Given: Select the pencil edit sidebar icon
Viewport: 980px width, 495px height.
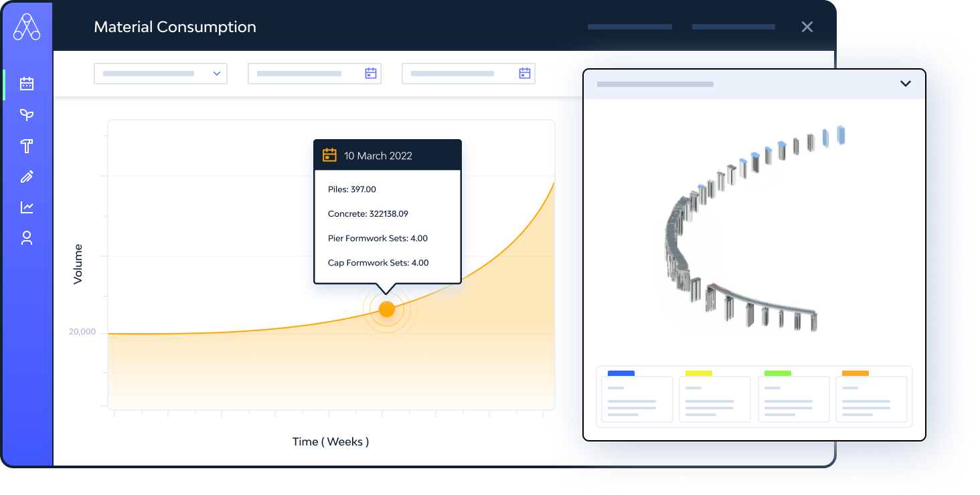Looking at the screenshot, I should point(27,177).
